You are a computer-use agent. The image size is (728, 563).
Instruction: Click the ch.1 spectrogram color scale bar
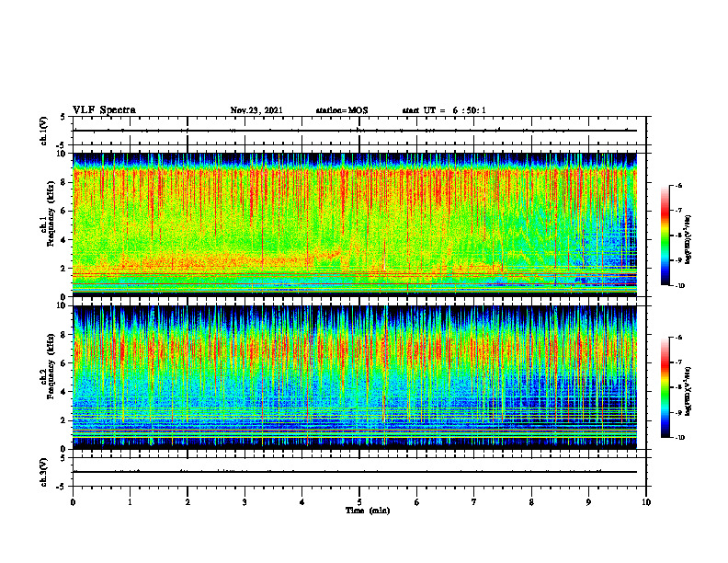[x=665, y=236]
